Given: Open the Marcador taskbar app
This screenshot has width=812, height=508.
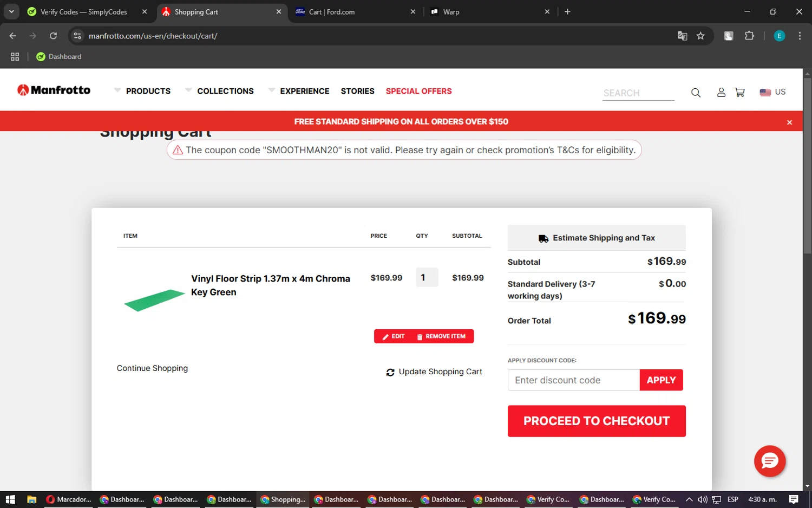Looking at the screenshot, I should click(x=69, y=499).
